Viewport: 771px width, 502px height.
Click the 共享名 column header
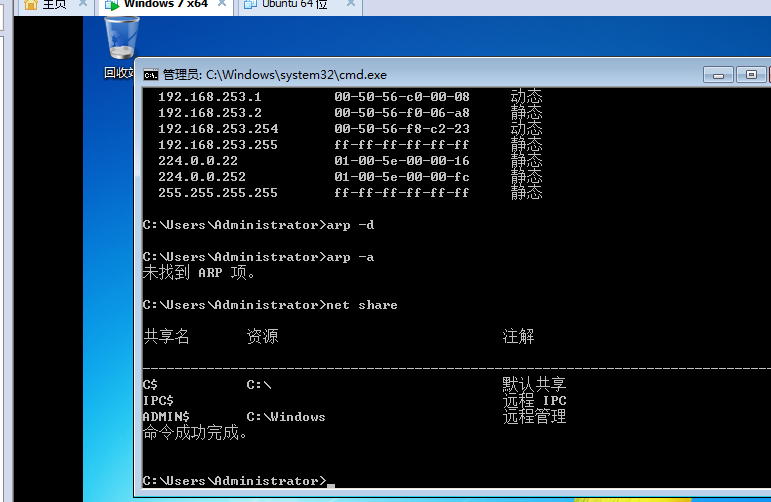pyautogui.click(x=166, y=337)
